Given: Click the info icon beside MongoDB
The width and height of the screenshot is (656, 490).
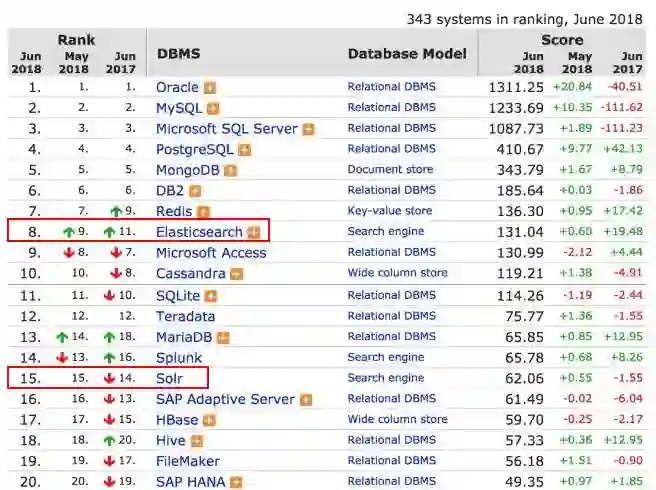Looking at the screenshot, I should point(231,171).
